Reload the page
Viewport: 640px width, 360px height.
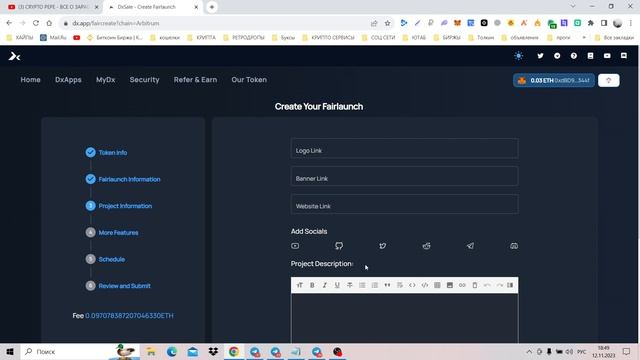(x=36, y=23)
